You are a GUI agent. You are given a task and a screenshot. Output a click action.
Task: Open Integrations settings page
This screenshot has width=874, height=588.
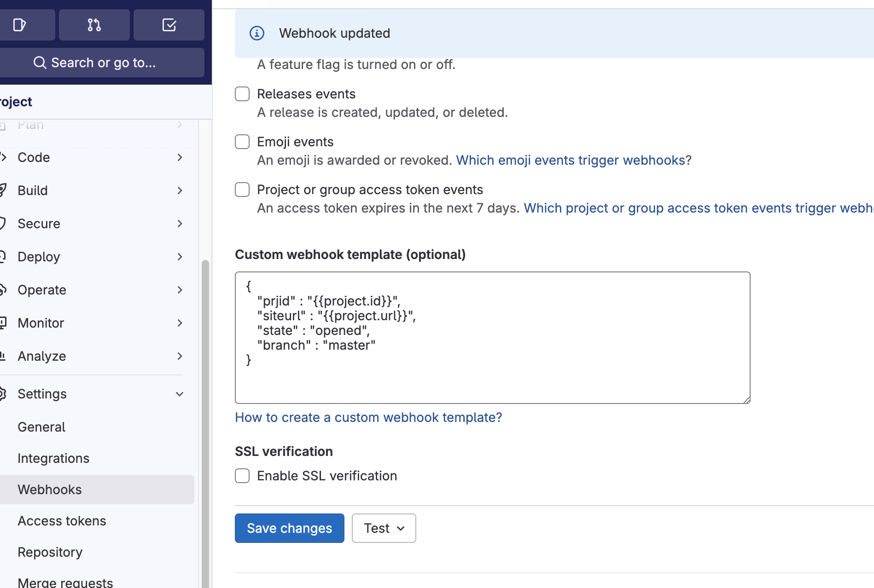point(53,458)
